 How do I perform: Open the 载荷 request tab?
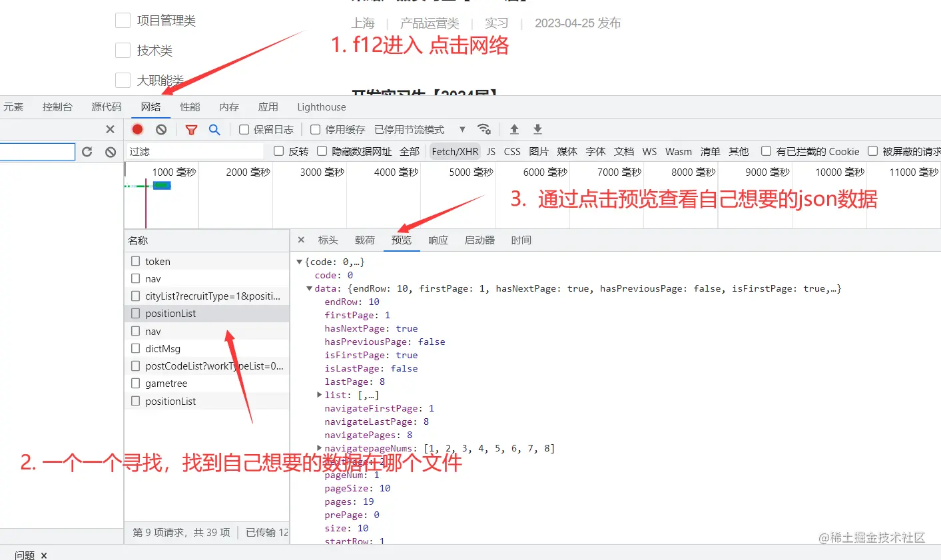point(365,240)
